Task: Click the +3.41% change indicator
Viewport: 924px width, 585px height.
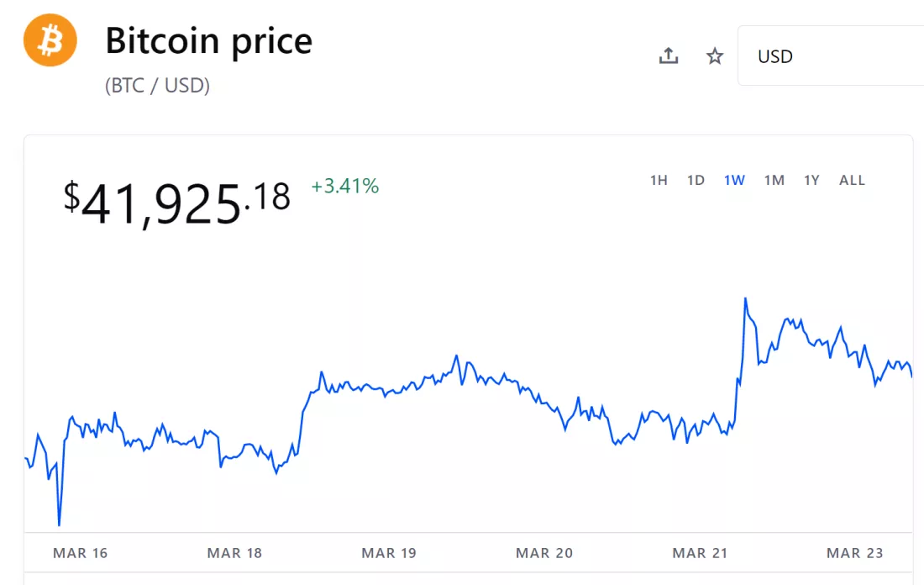Action: (345, 187)
